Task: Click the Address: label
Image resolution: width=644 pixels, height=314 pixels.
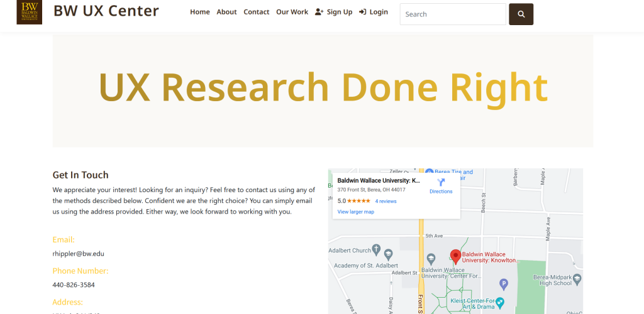Action: pyautogui.click(x=68, y=302)
